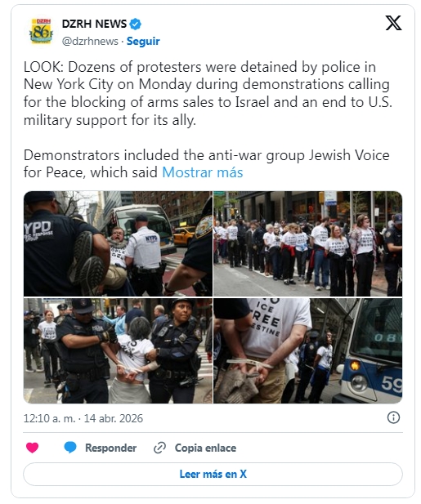
Task: Click the Responder button
Action: tap(110, 448)
